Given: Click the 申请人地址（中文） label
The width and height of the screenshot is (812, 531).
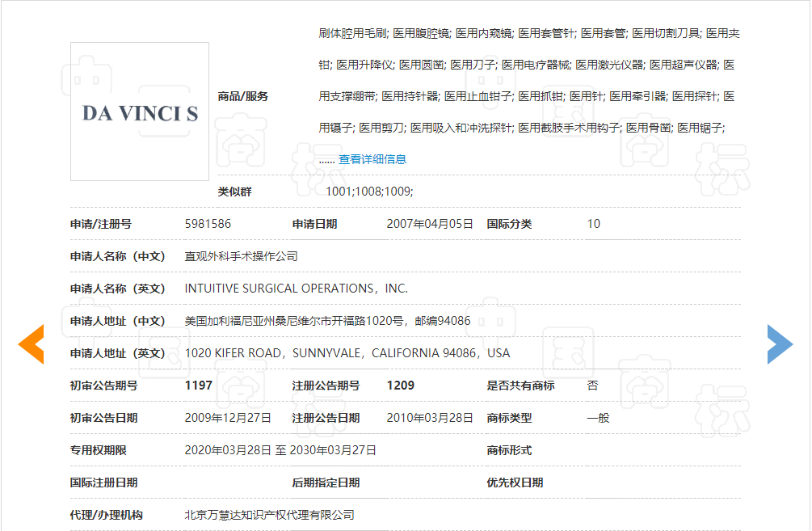Looking at the screenshot, I should [117, 321].
